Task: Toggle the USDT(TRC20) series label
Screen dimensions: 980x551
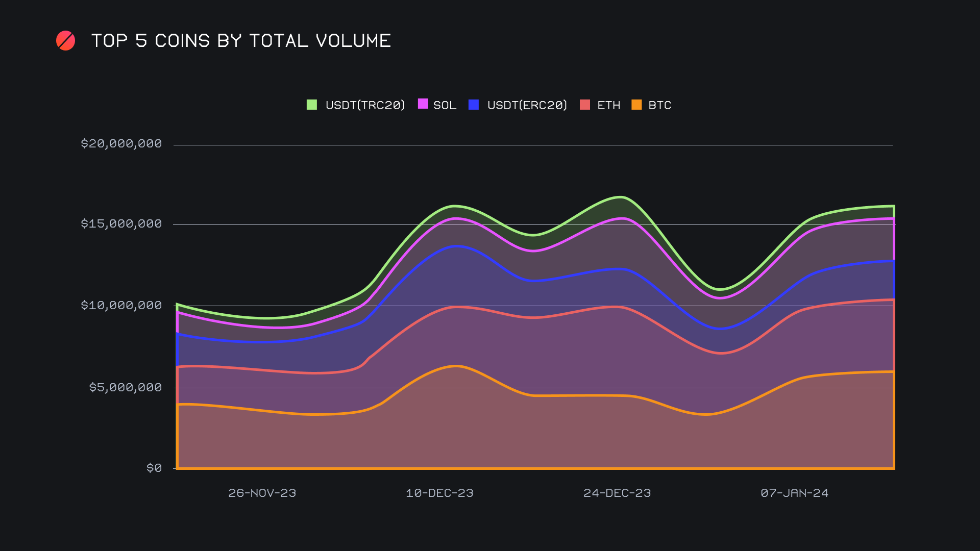Action: [364, 105]
